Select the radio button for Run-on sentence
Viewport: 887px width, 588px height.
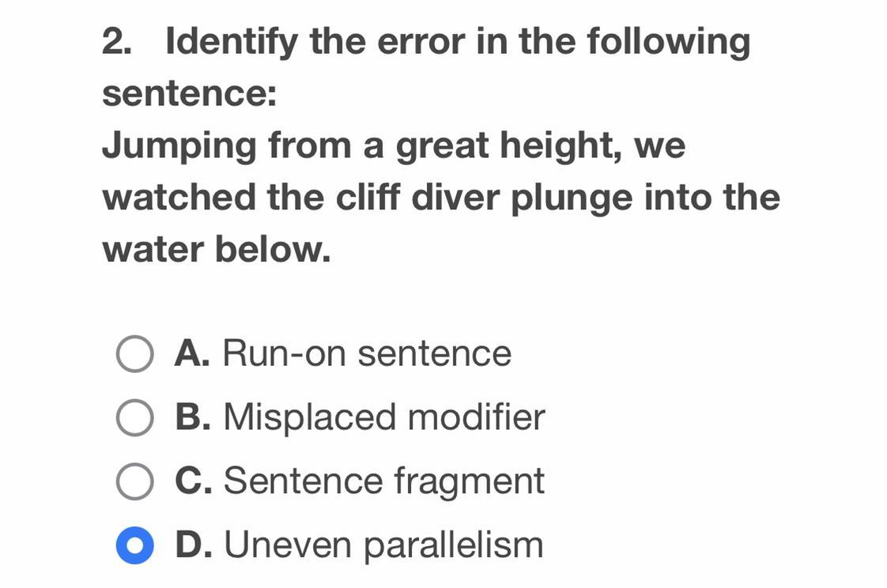click(x=134, y=353)
